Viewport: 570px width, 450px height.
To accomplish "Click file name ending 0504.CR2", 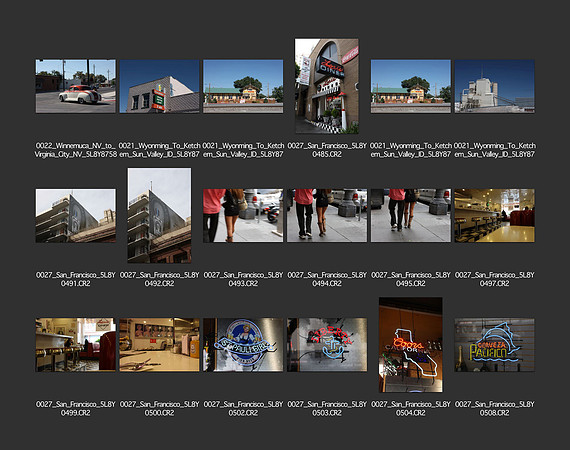I will click(x=411, y=409).
